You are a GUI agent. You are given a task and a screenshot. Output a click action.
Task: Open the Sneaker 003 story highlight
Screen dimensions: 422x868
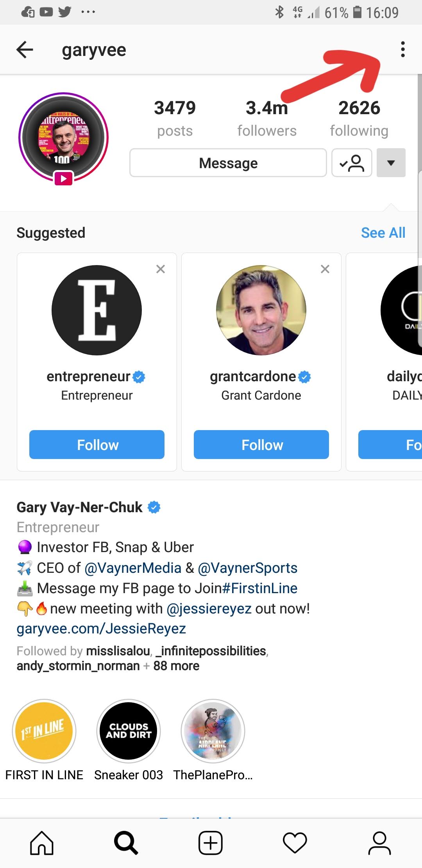129,731
